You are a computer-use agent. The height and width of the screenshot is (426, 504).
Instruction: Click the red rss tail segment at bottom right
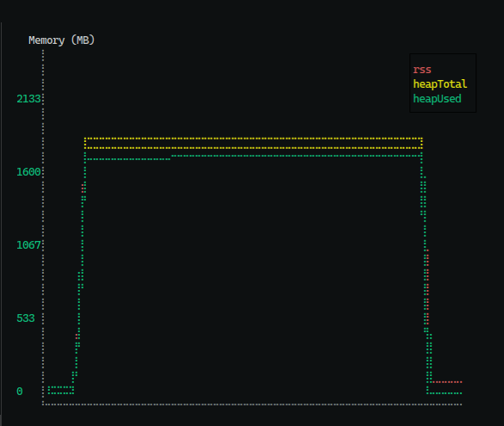coord(447,382)
